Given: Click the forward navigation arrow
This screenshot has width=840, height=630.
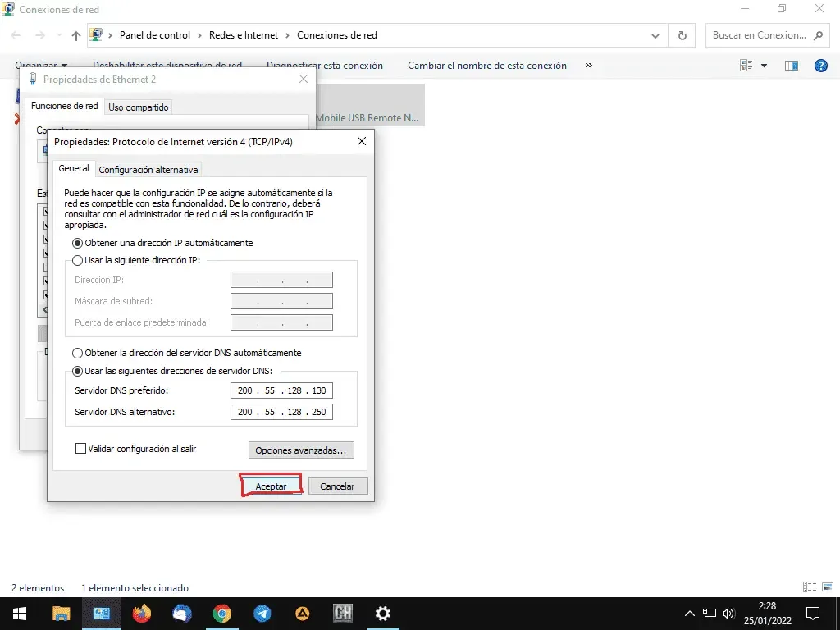Looking at the screenshot, I should pos(40,35).
